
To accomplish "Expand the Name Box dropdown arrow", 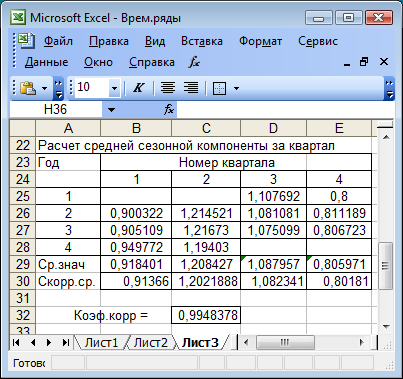I will [111, 110].
